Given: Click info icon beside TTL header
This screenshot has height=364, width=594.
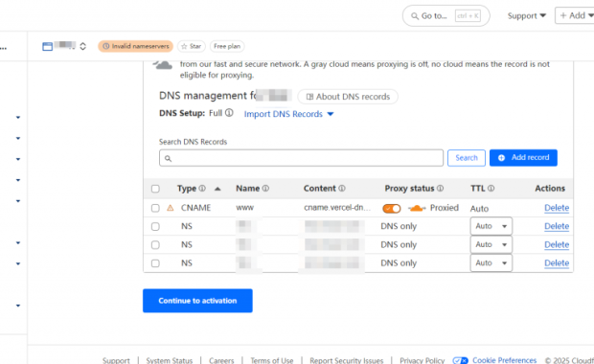Looking at the screenshot, I should click(491, 189).
